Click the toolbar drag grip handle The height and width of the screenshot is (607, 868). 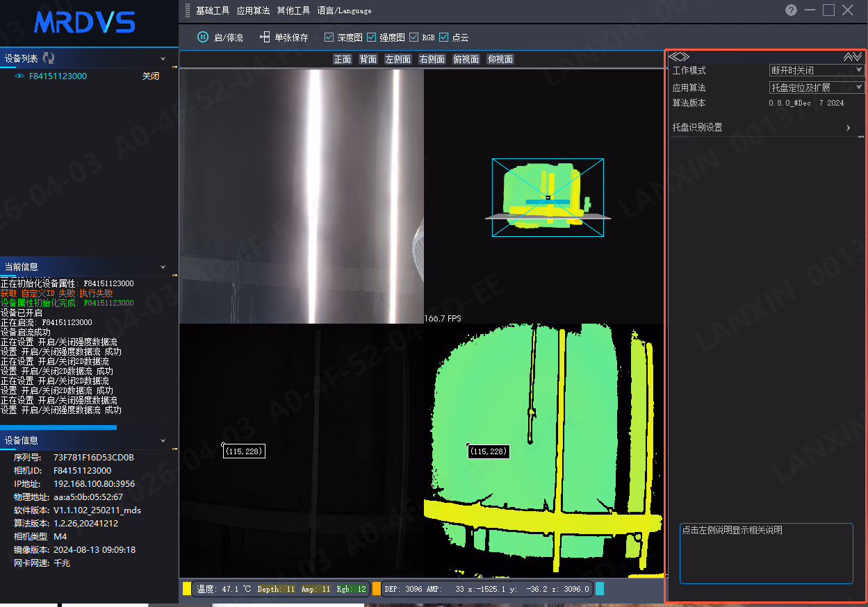tap(187, 10)
